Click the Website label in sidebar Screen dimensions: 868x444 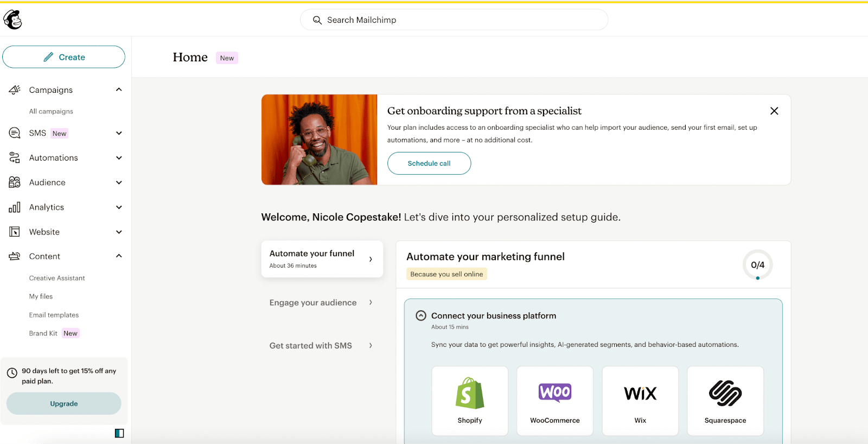click(x=44, y=232)
